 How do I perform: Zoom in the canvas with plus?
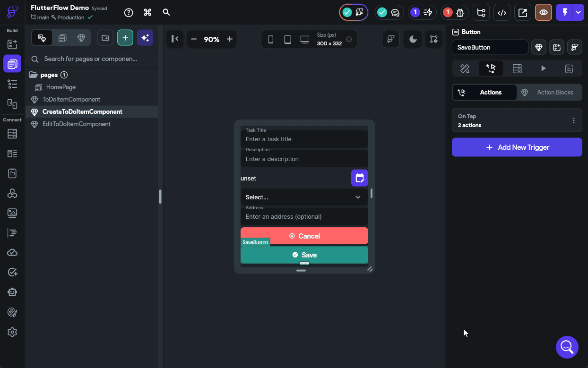point(230,39)
